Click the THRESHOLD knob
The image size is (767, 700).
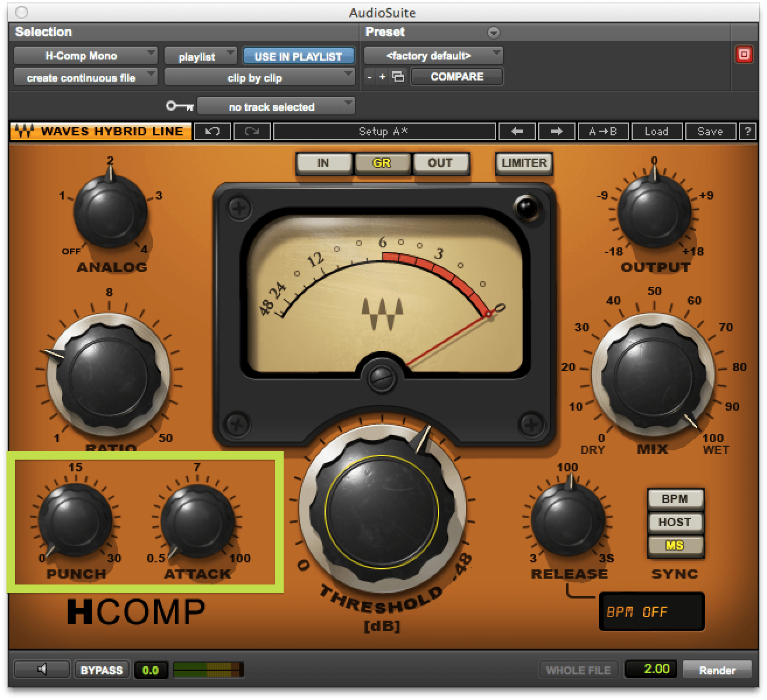383,511
